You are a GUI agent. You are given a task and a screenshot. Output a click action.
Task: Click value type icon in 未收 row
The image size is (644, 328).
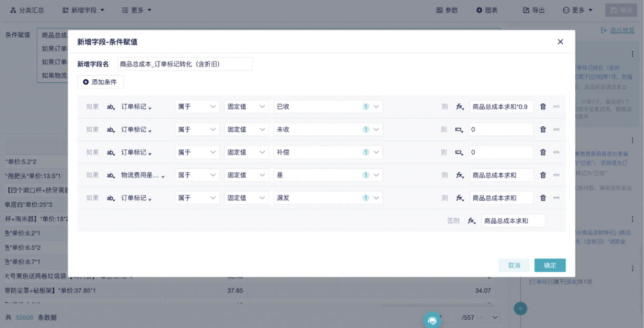pyautogui.click(x=459, y=130)
